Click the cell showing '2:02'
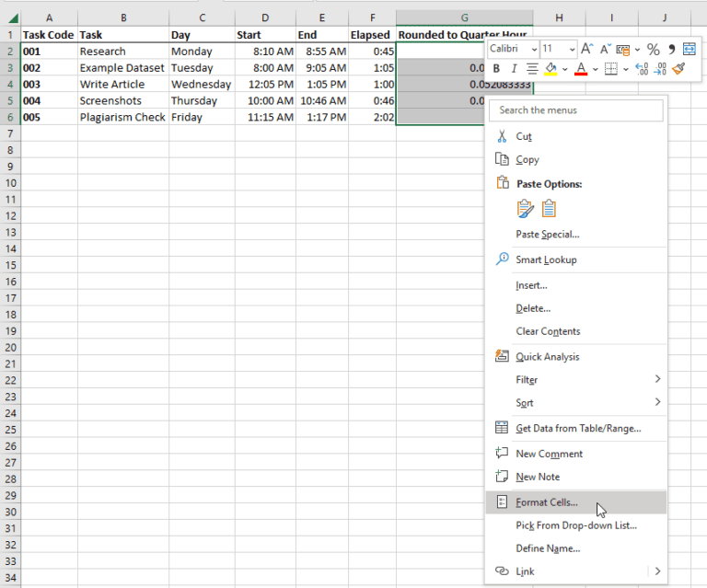Viewport: 707px width, 588px height. (x=372, y=117)
